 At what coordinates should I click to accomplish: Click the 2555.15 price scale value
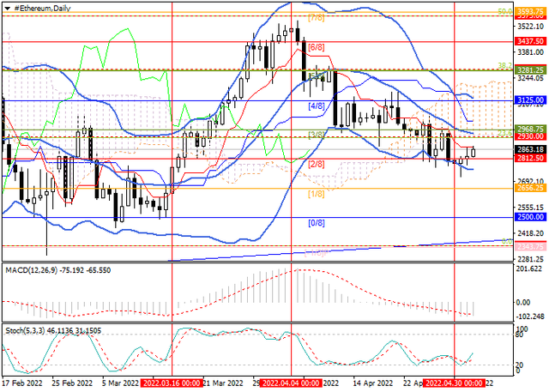(x=531, y=208)
